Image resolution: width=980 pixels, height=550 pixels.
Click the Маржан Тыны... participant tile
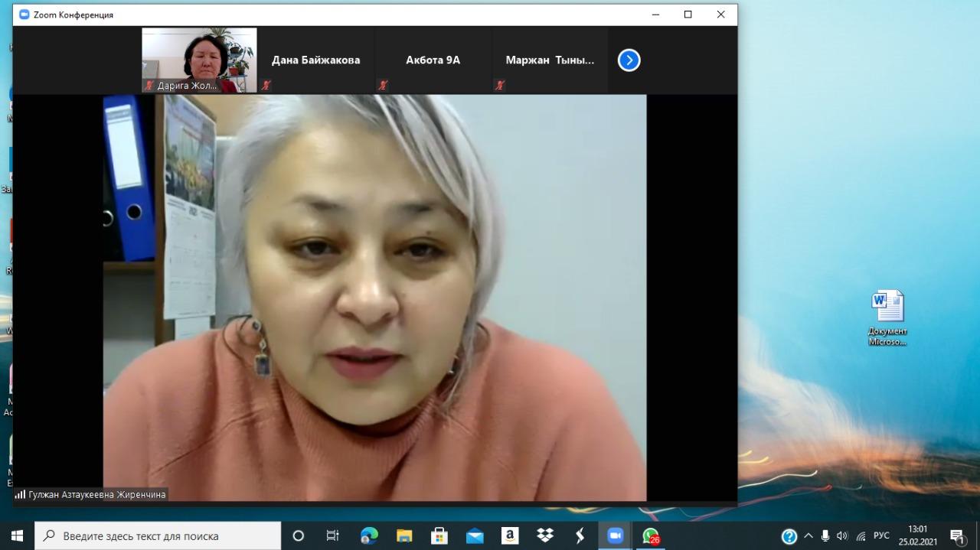tap(550, 60)
